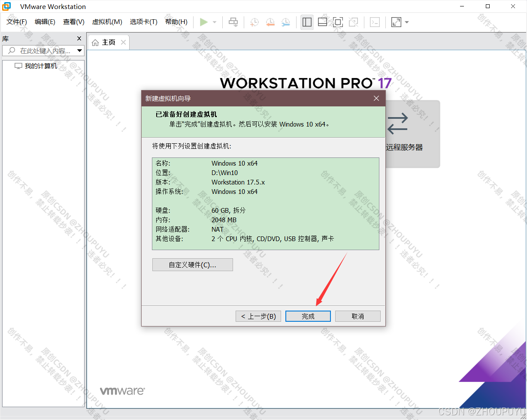Open the 虚拟机(M) menu
527x420 pixels.
point(107,22)
